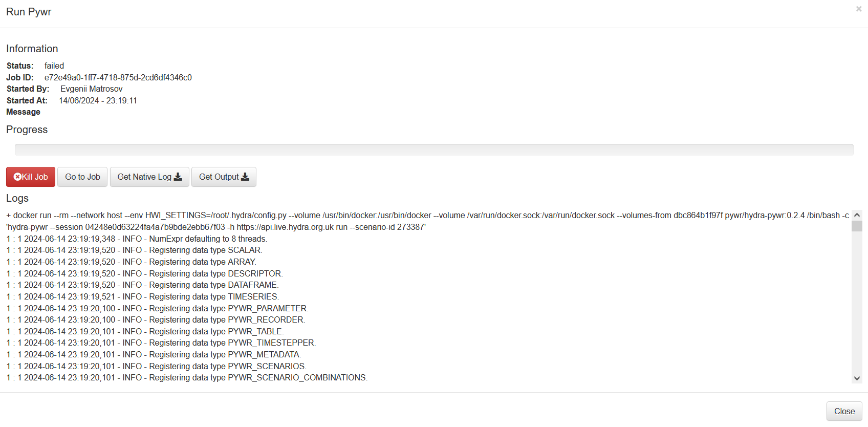Click the empty progress bar

[433, 150]
